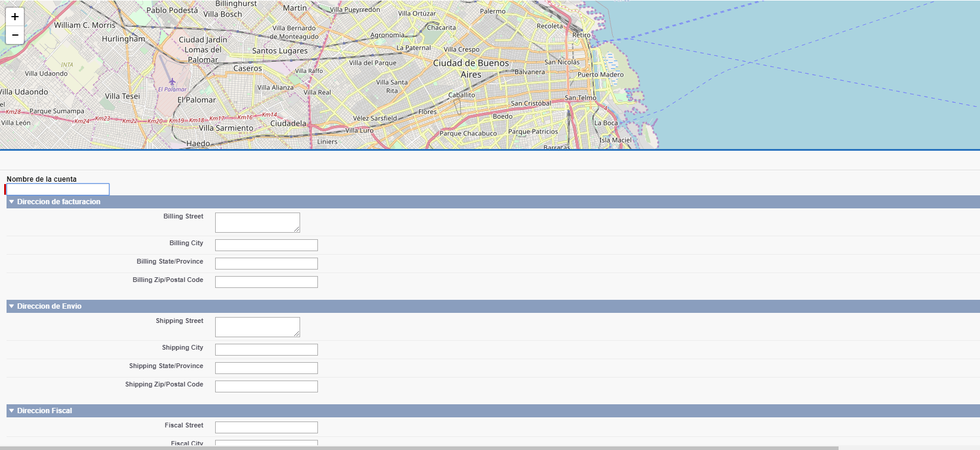Image resolution: width=980 pixels, height=450 pixels.
Task: Click the horizontal scrollbar at the bottom
Action: click(419, 448)
